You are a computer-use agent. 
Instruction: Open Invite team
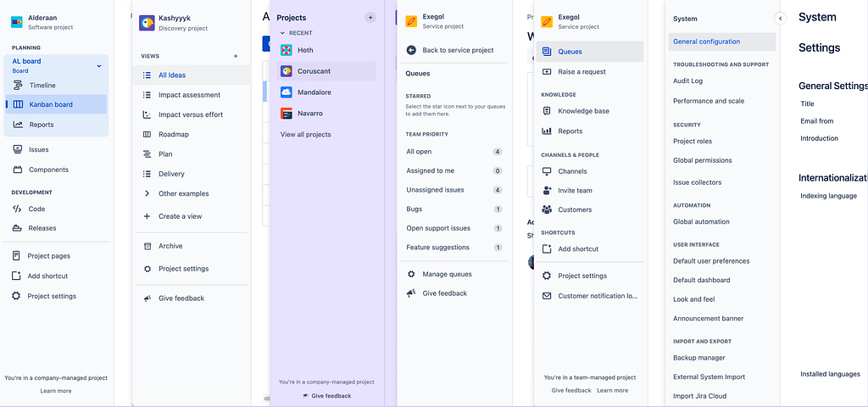coord(575,191)
